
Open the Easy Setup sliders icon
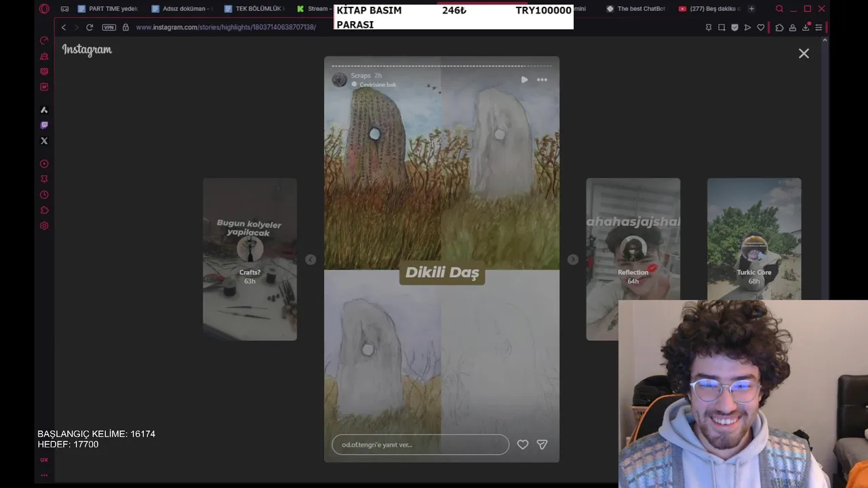click(x=818, y=27)
